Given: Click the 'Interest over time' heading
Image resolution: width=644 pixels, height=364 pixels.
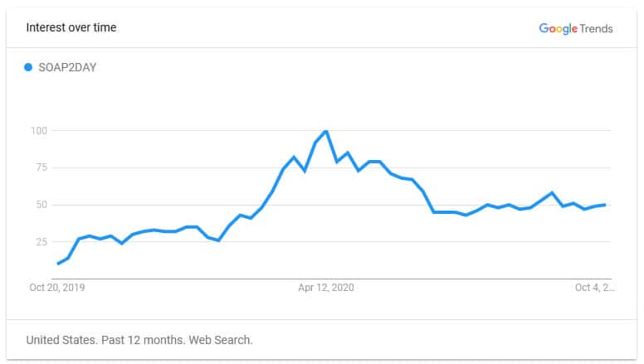Looking at the screenshot, I should [71, 27].
